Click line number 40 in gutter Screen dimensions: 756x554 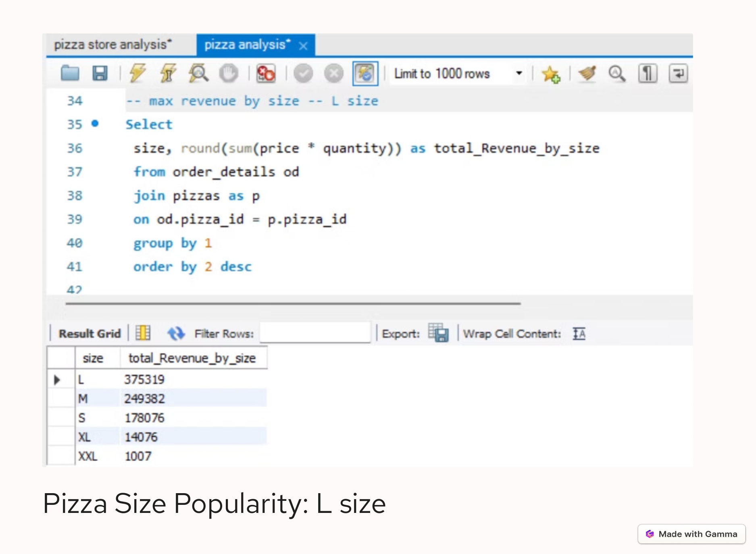tap(75, 243)
